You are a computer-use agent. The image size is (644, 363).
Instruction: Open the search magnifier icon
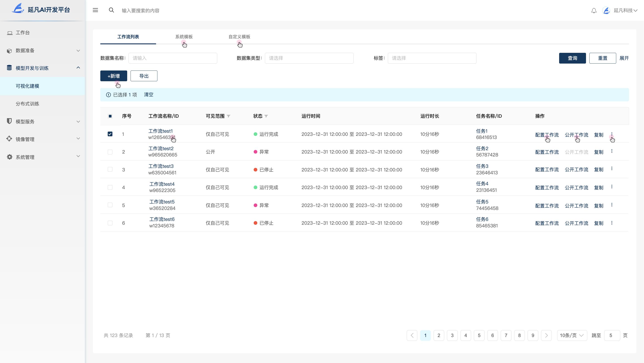(x=112, y=10)
